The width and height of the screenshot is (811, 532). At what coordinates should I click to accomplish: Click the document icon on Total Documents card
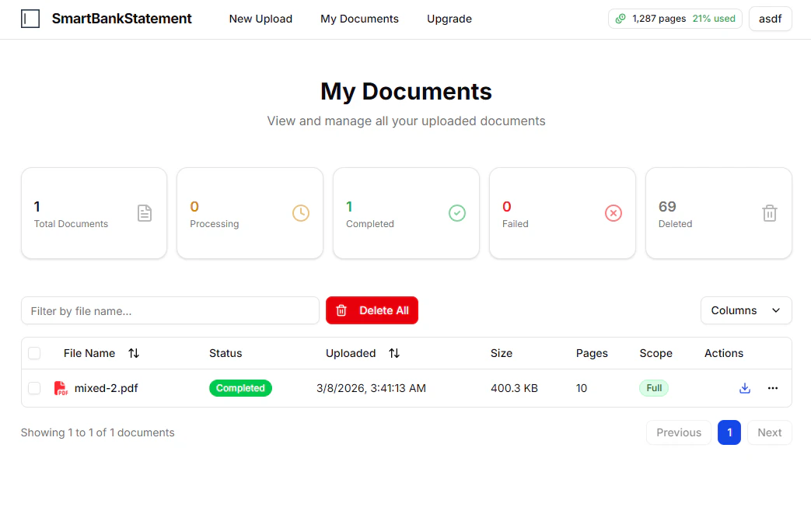pos(145,213)
